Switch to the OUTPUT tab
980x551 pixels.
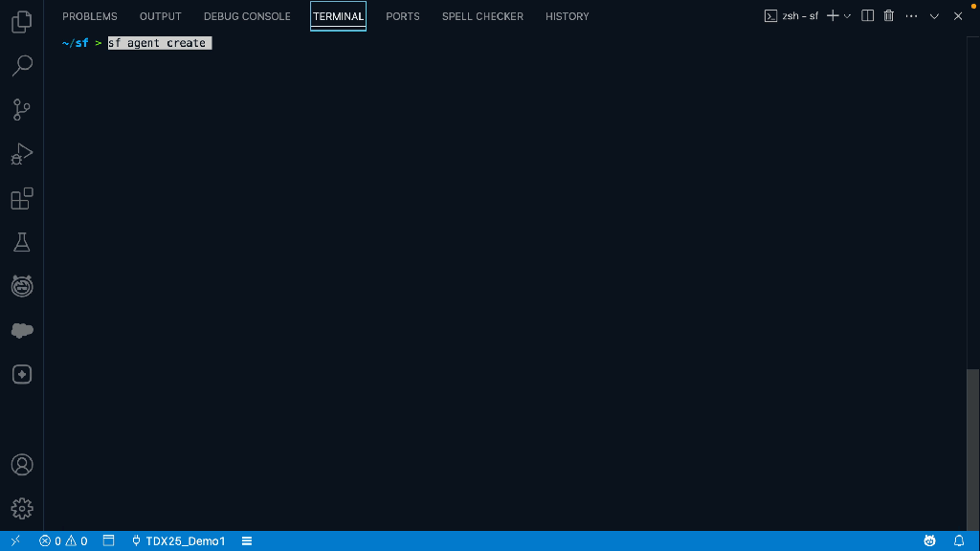[161, 16]
